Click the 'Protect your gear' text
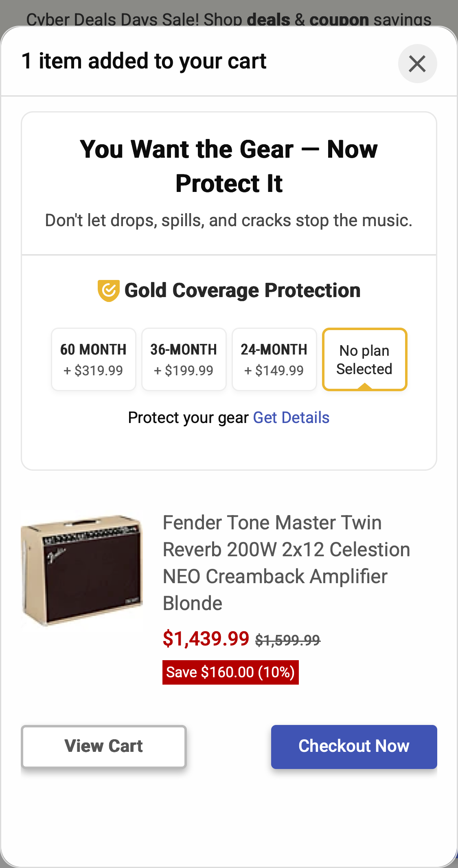The image size is (458, 868). 188,418
